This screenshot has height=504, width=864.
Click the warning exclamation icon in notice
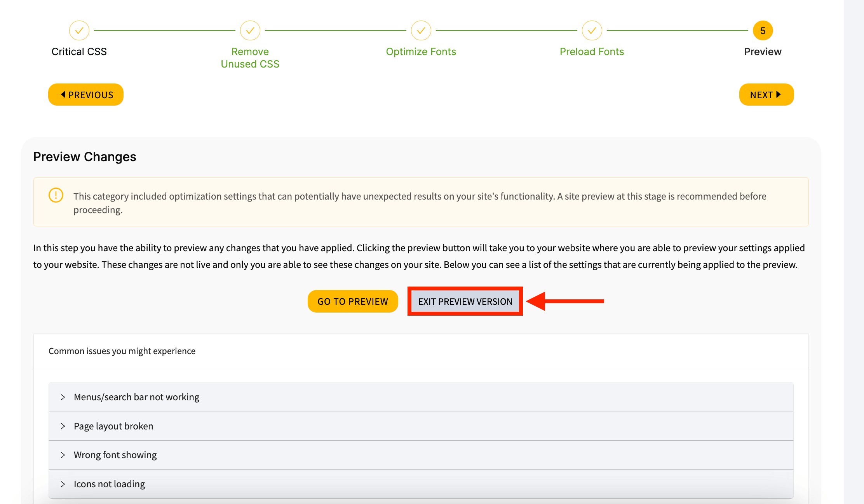pyautogui.click(x=56, y=195)
